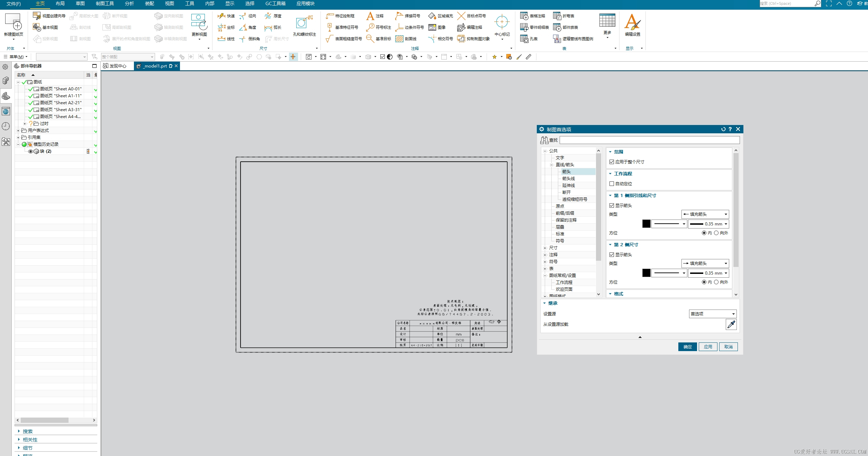Select the 目标点符号 target point symbol

pyautogui.click(x=471, y=16)
